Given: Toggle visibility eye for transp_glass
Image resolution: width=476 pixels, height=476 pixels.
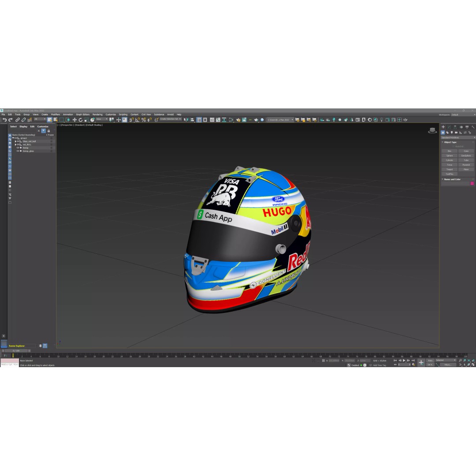Looking at the screenshot, I should (18, 151).
